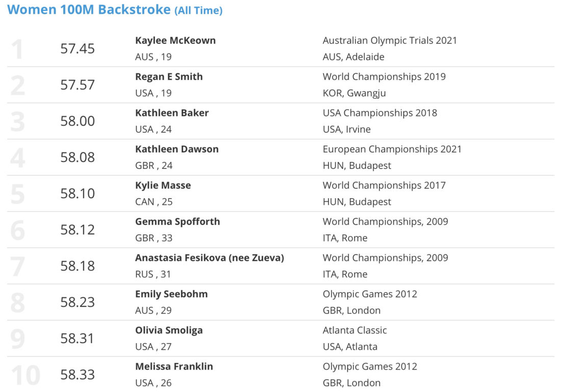Click the 57.45 top time
Image resolution: width=561 pixels, height=392 pixels.
78,48
